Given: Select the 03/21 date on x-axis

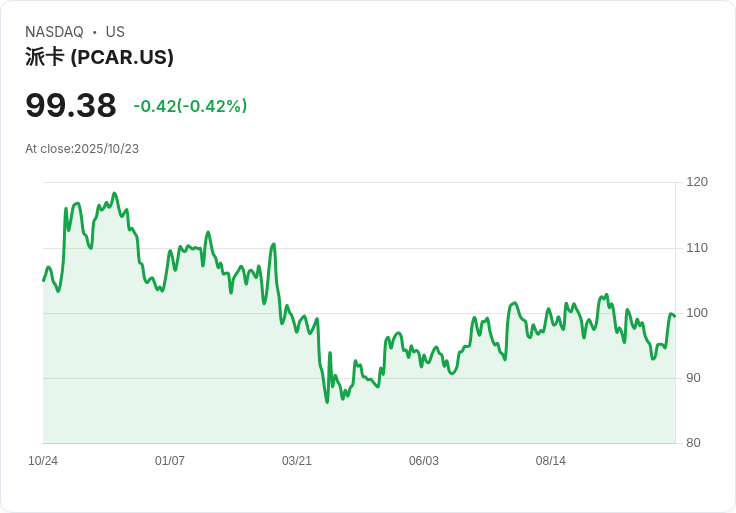Looking at the screenshot, I should (x=297, y=461).
